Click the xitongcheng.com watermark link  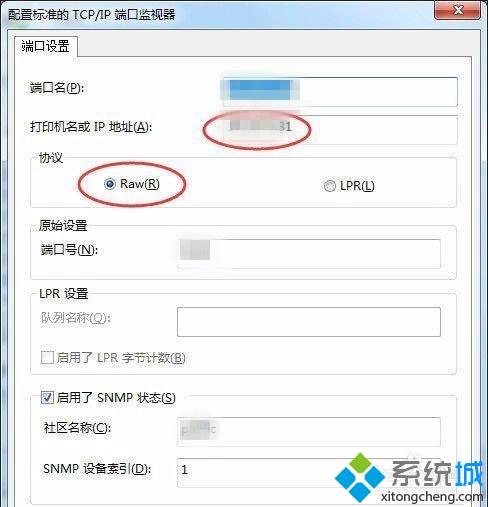tap(432, 497)
